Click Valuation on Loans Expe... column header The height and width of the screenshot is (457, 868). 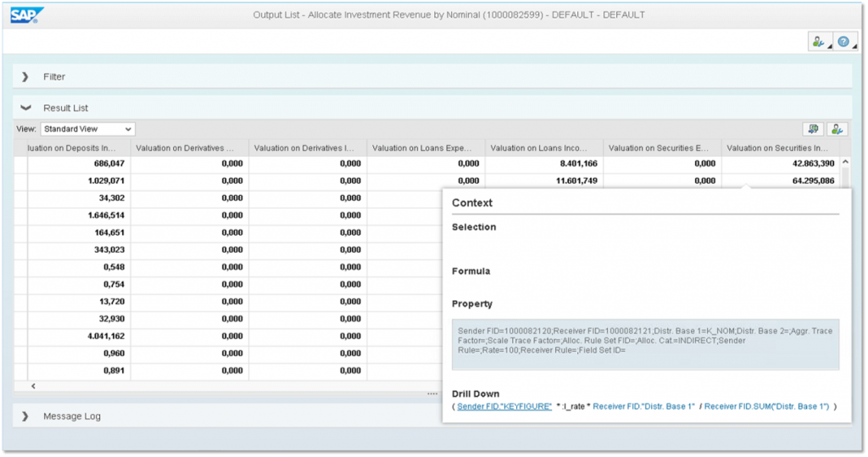[x=426, y=148]
